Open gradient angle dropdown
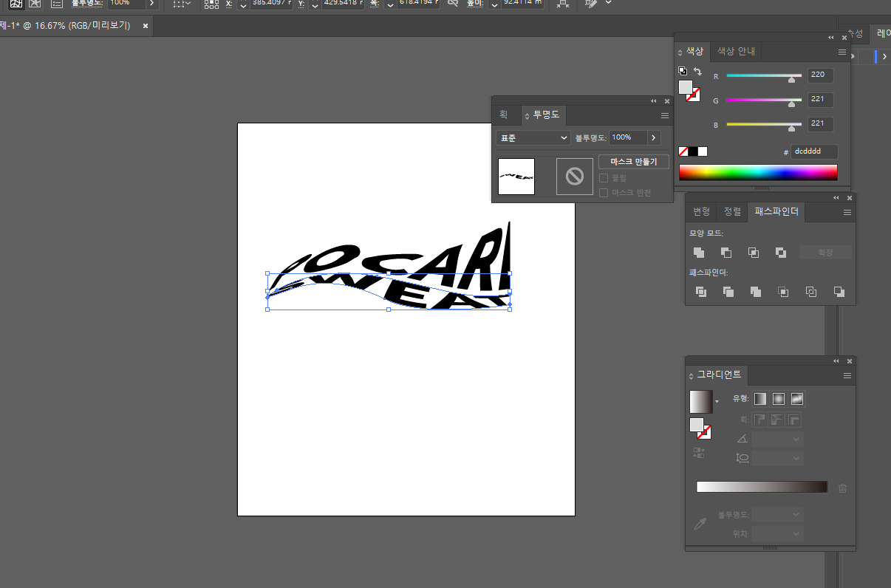The image size is (891, 588). pyautogui.click(x=777, y=439)
